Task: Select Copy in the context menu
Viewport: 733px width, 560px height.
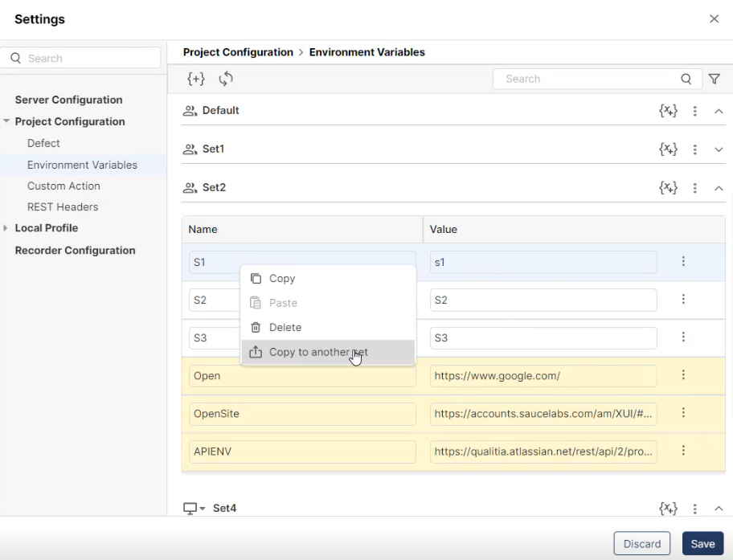Action: pyautogui.click(x=281, y=279)
